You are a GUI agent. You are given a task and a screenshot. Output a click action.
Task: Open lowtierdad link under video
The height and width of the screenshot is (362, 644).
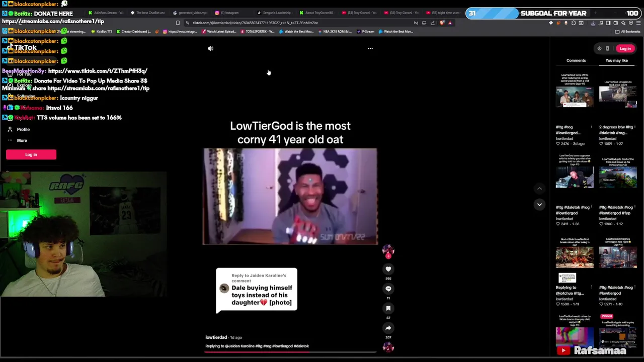tap(216, 337)
